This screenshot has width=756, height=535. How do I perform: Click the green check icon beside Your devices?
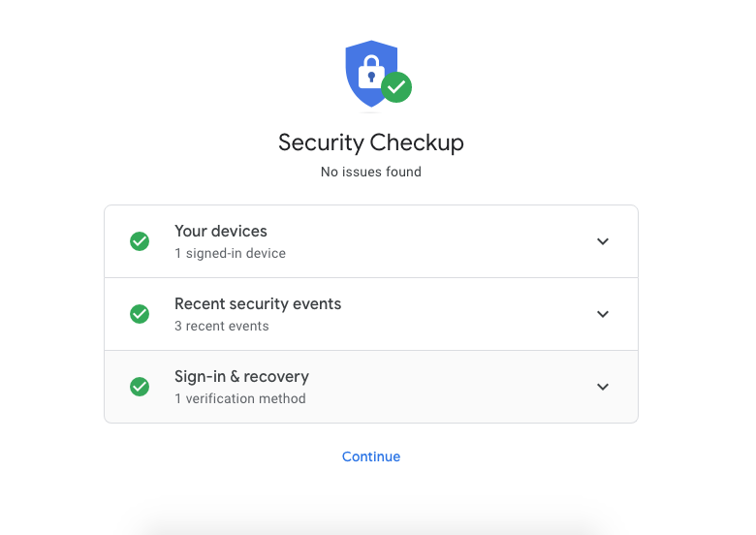tap(140, 241)
